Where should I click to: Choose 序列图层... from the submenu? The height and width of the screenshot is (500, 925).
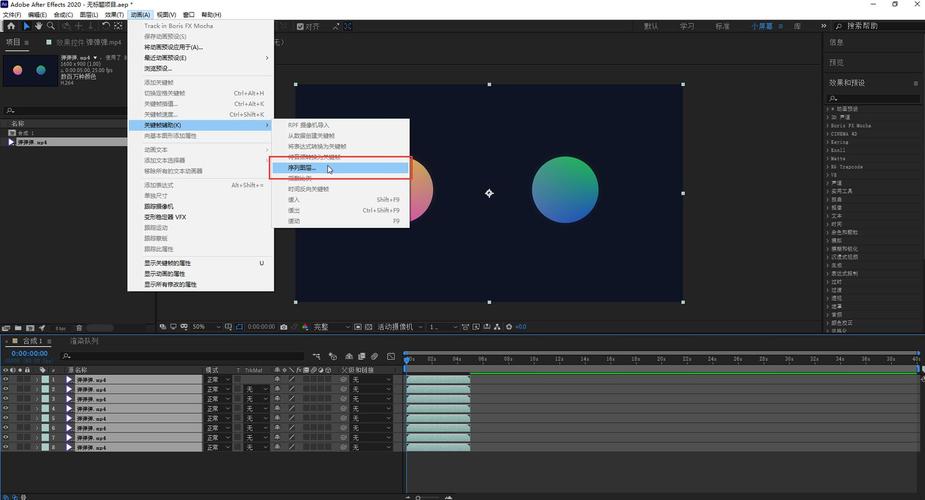(x=339, y=168)
